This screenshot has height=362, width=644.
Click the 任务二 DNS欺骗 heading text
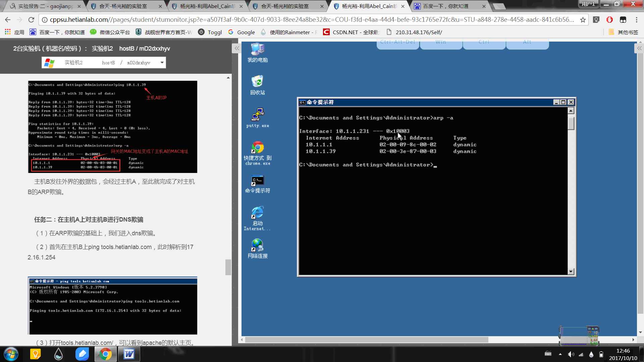pos(89,220)
